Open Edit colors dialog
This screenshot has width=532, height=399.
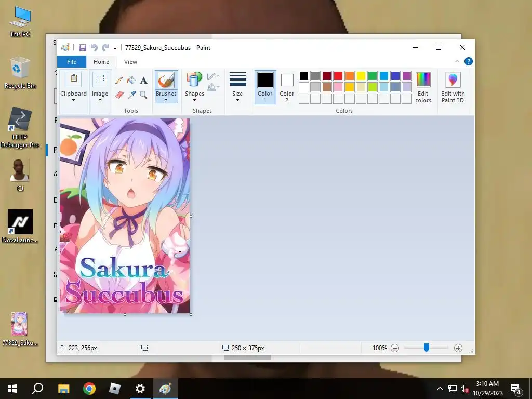tap(423, 87)
